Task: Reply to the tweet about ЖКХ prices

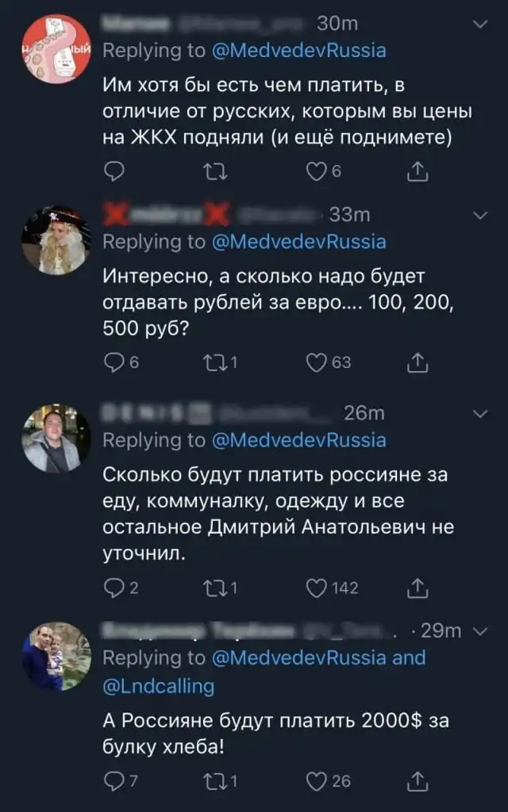Action: [x=114, y=170]
